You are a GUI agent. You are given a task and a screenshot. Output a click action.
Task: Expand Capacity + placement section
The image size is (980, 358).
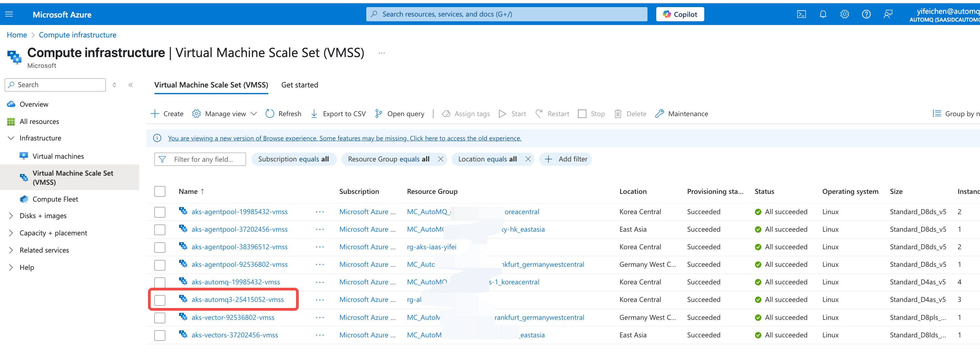pyautogui.click(x=11, y=233)
